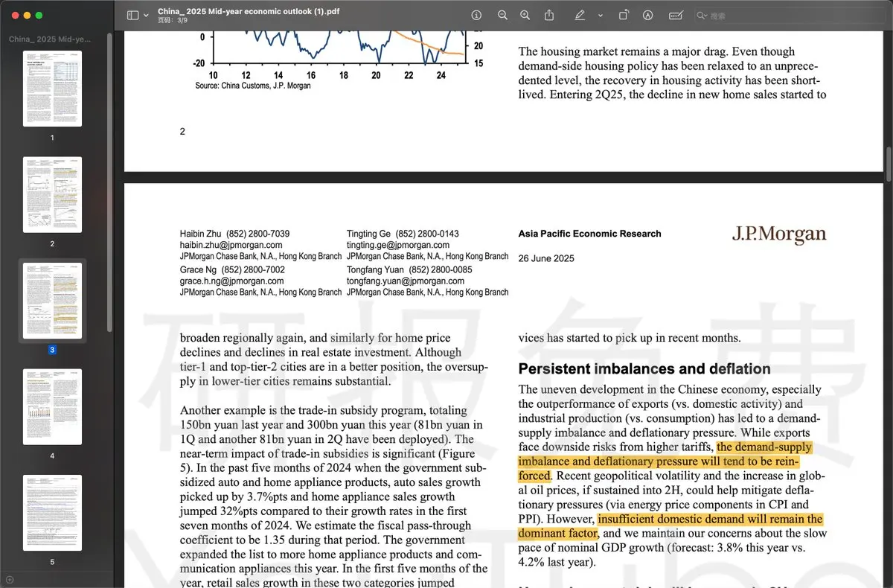Click the page number 2 footer

pos(182,132)
